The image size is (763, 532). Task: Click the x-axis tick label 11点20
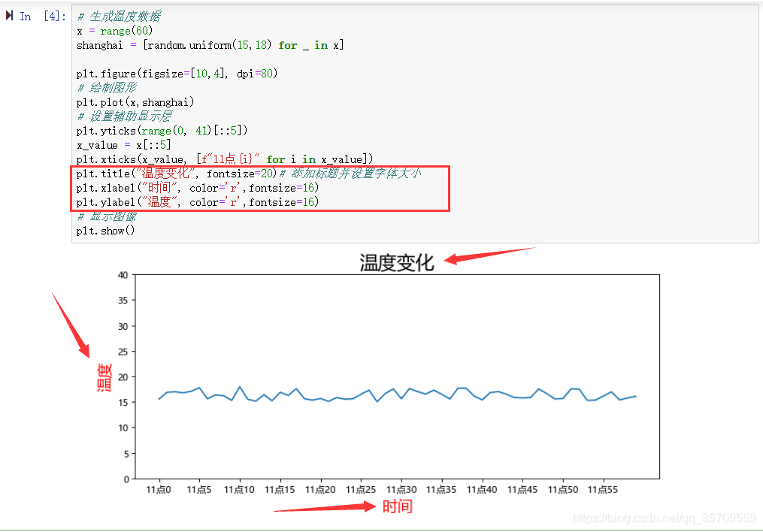tap(320, 490)
